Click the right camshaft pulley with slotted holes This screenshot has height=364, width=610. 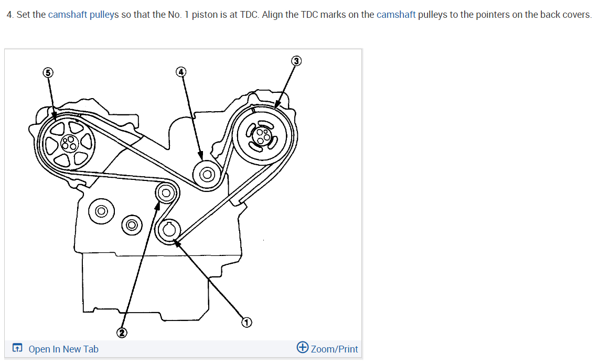click(x=262, y=136)
